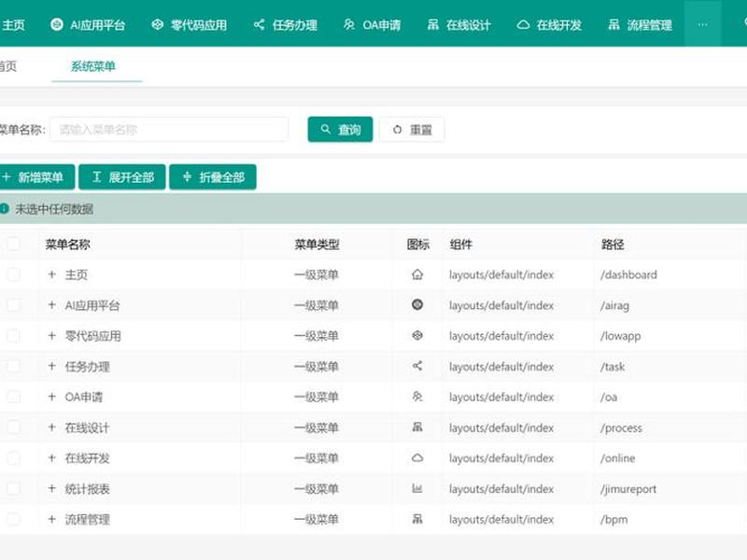Open the 流程管理 top navigation menu
Viewport: 747px width, 560px height.
[640, 25]
